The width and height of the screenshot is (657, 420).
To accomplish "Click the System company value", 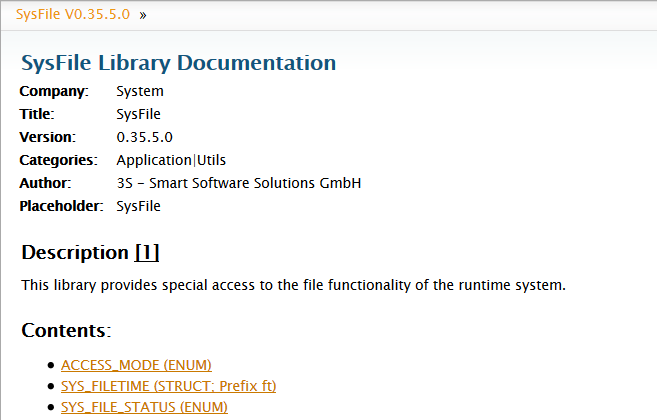I will pos(140,92).
